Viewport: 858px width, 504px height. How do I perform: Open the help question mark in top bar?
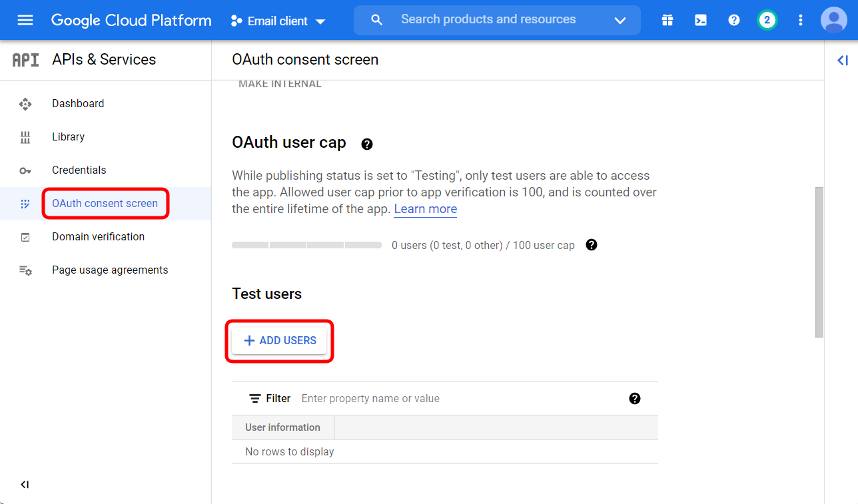(x=734, y=20)
